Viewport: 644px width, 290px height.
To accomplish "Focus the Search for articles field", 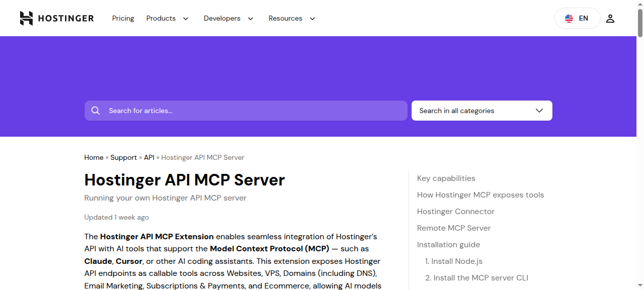I will click(x=246, y=111).
